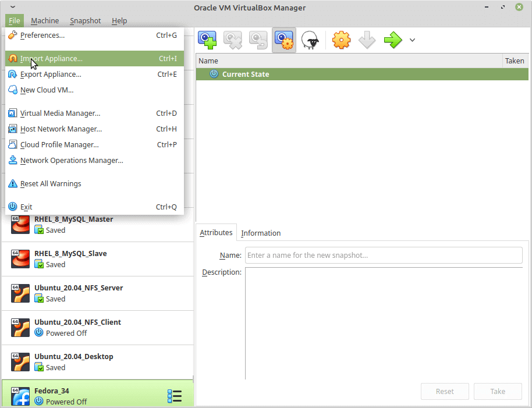Click the Ubuntu_20.04_Desktop OS icon
This screenshot has width=532, height=408.
20,361
